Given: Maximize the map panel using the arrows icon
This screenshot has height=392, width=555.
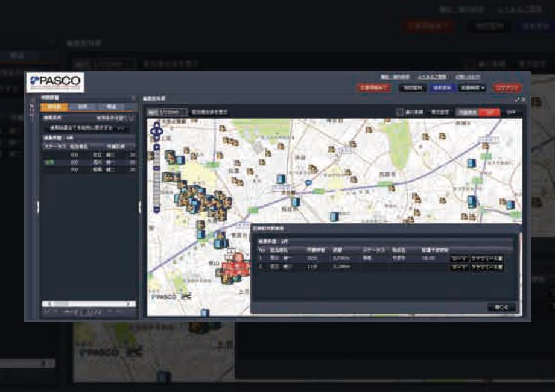Looking at the screenshot, I should [x=518, y=100].
